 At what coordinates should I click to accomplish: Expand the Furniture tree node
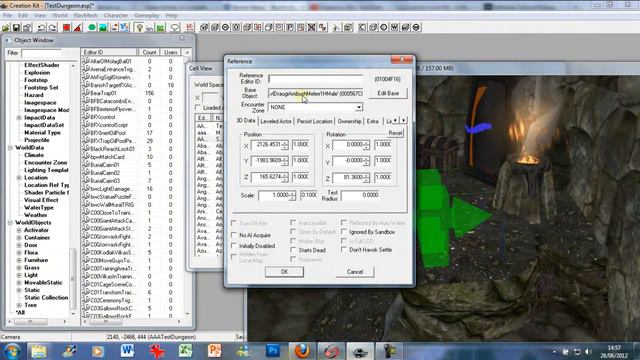(x=19, y=260)
